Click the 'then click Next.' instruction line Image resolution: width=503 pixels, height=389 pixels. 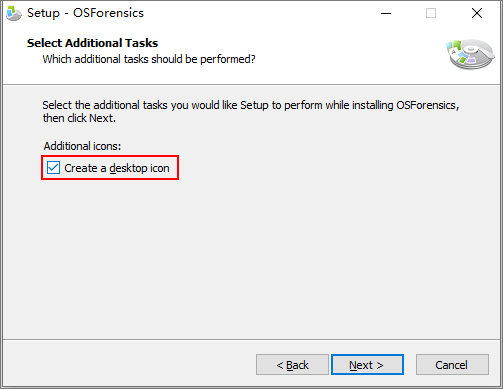(x=79, y=118)
